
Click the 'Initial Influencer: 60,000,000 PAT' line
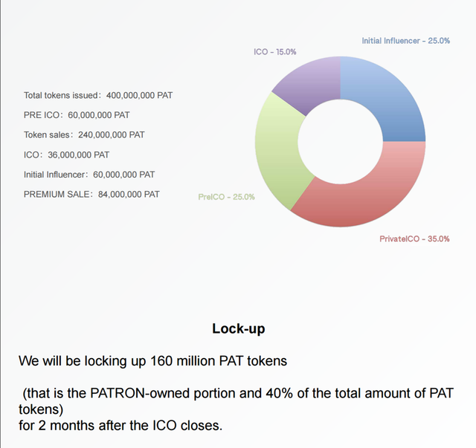[x=89, y=175]
